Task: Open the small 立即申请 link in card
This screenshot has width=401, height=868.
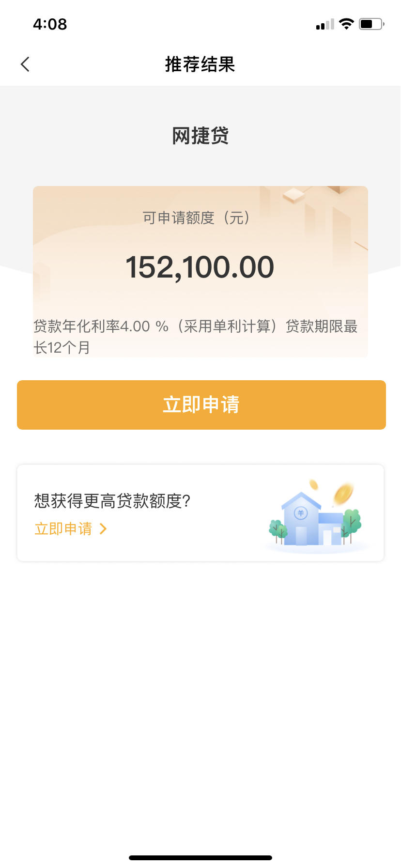Action: click(63, 528)
